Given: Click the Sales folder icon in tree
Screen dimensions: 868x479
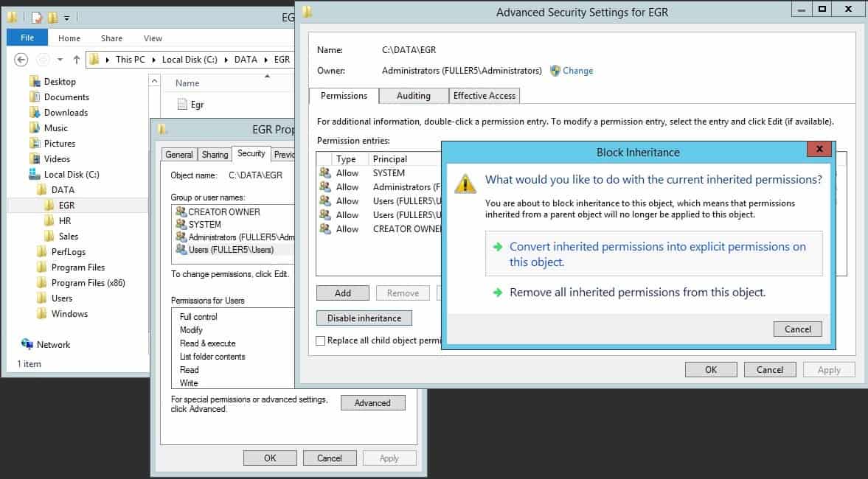Looking at the screenshot, I should 49,236.
